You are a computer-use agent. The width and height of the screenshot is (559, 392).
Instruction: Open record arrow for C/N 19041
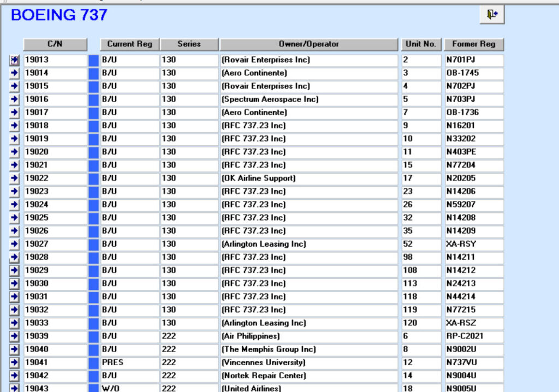click(x=15, y=363)
